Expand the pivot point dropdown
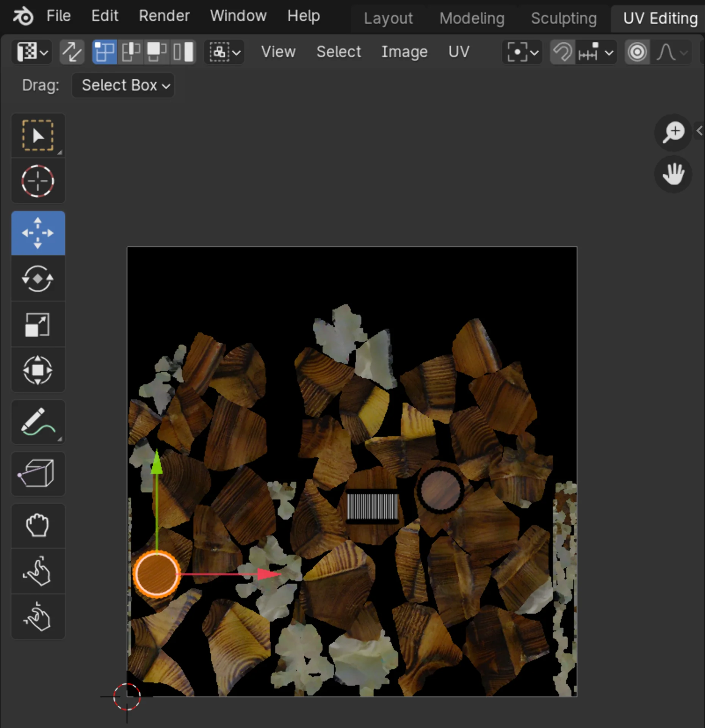705x728 pixels. [x=522, y=52]
